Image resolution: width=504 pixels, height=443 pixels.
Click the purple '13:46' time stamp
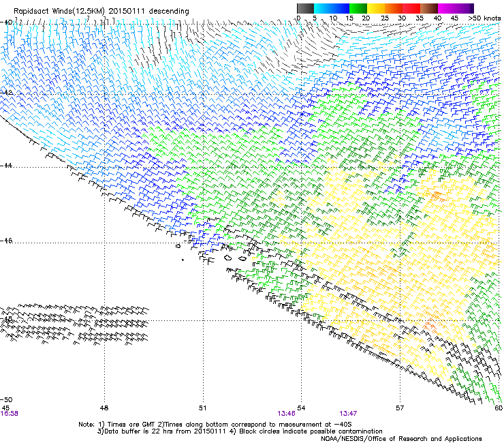coord(286,414)
